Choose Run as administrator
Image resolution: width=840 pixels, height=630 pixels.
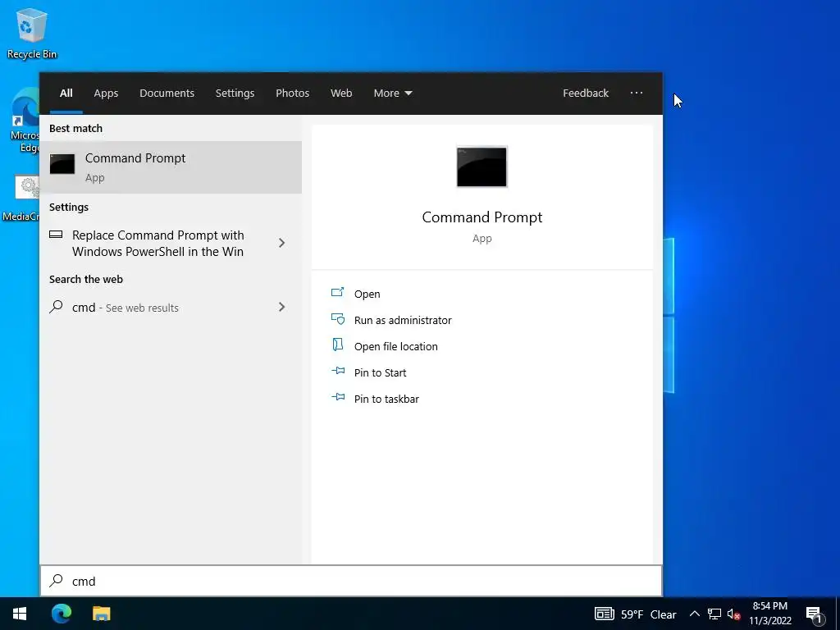(x=403, y=321)
